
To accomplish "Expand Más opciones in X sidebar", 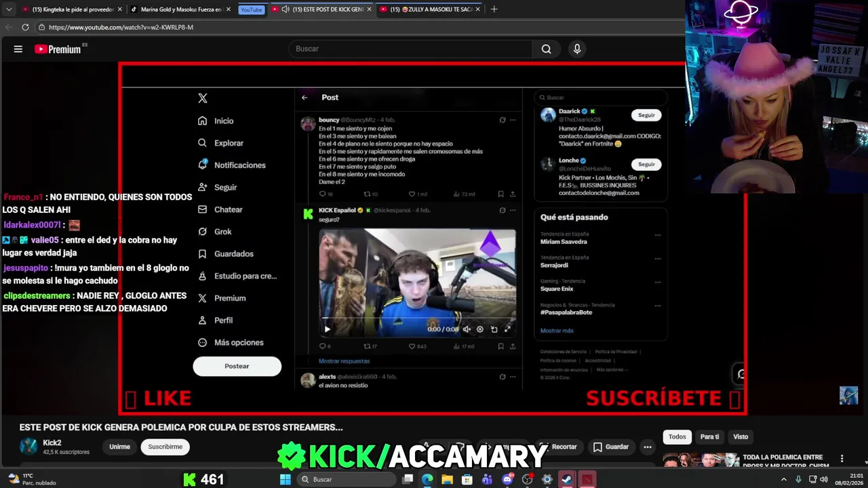I will tap(231, 342).
